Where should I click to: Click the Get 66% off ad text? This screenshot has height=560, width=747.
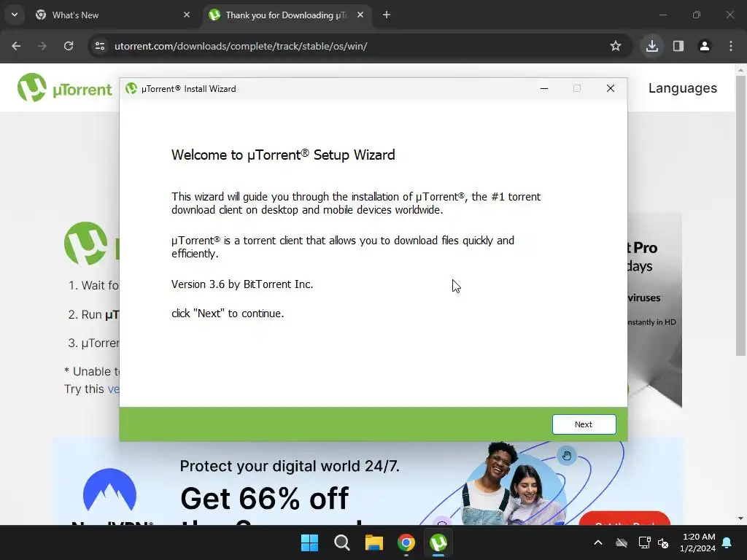tap(264, 499)
